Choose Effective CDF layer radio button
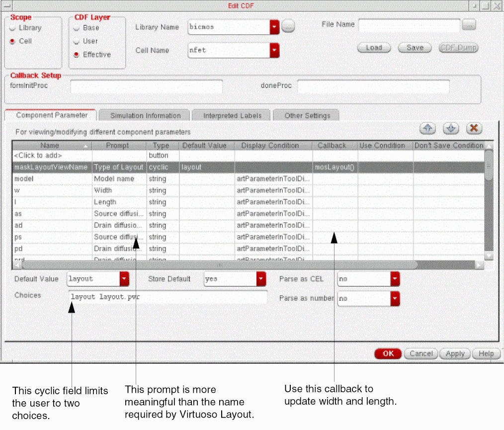504x430 pixels. click(x=77, y=55)
